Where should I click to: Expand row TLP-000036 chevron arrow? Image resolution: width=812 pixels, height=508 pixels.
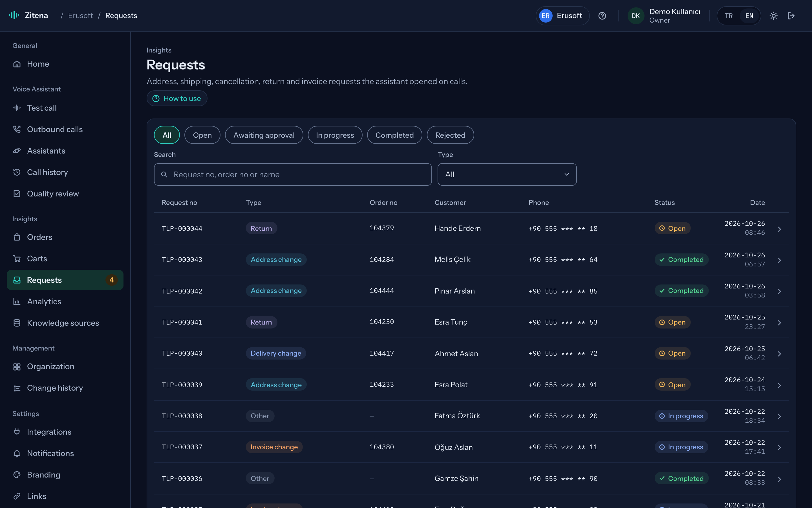780,479
